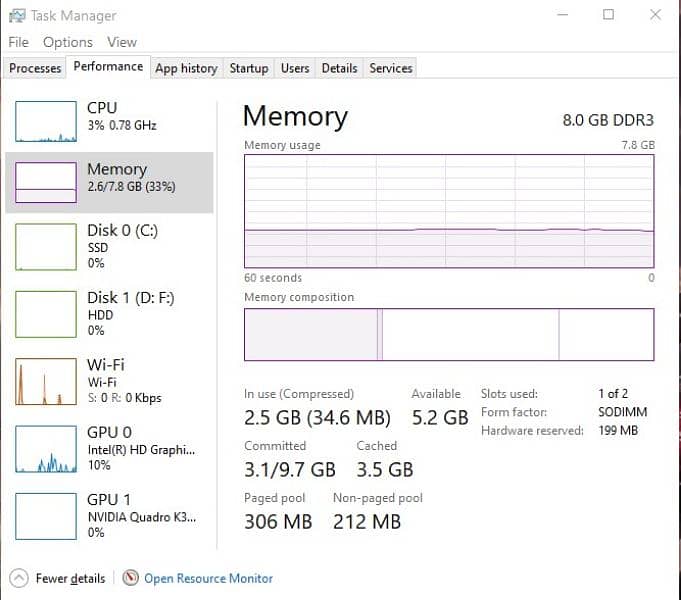Open the File menu
Image resolution: width=681 pixels, height=600 pixels.
pos(18,42)
